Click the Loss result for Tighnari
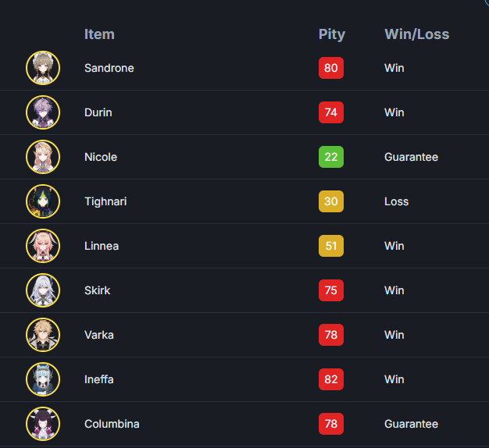The image size is (489, 448). coord(396,201)
